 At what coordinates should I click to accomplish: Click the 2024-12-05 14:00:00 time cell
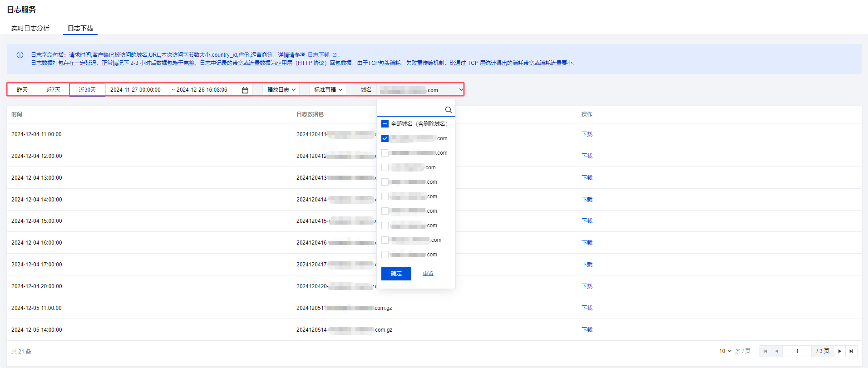pos(36,330)
